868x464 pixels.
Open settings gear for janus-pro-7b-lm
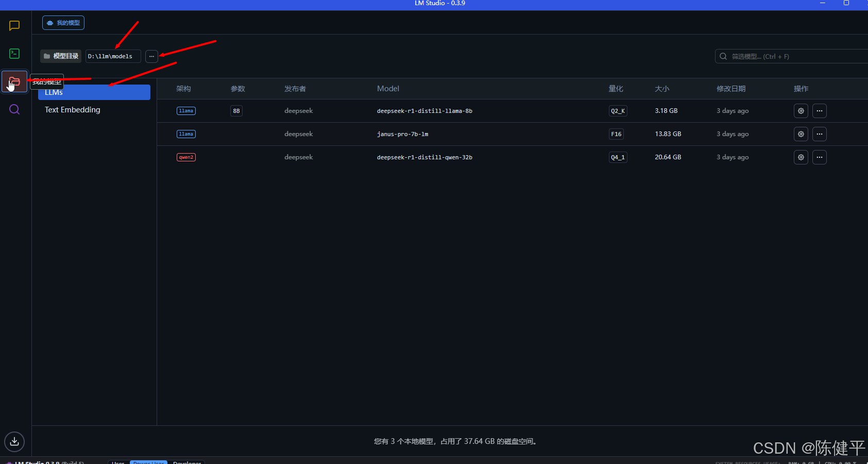coord(801,134)
